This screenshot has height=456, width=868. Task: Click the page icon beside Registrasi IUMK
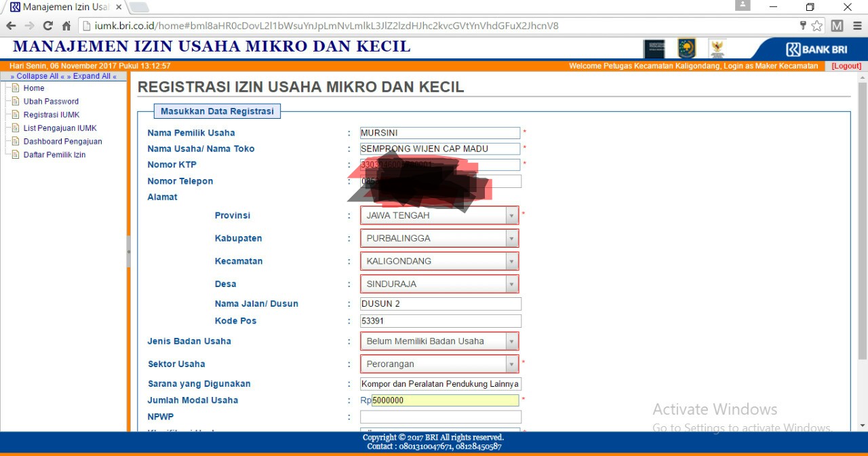(x=16, y=115)
